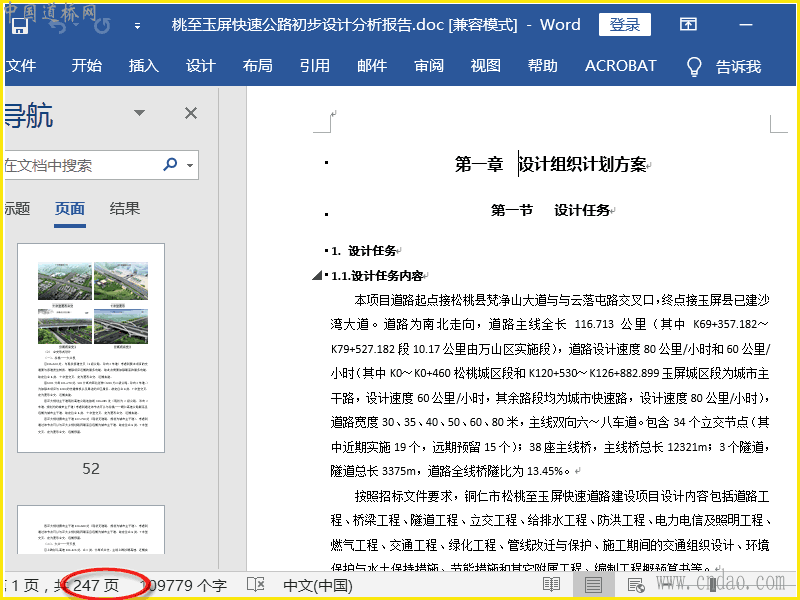Screen dimensions: 800x600
Task: Switch to Web Layout view icon
Action: [635, 584]
